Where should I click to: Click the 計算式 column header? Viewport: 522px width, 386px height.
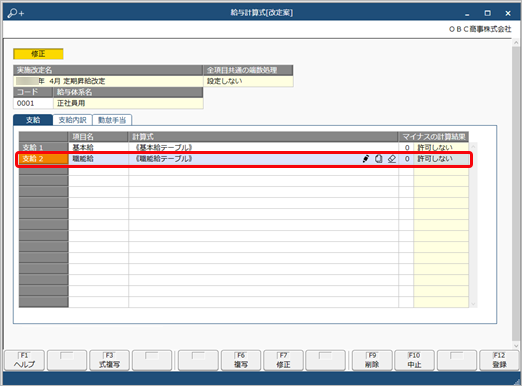(x=263, y=137)
